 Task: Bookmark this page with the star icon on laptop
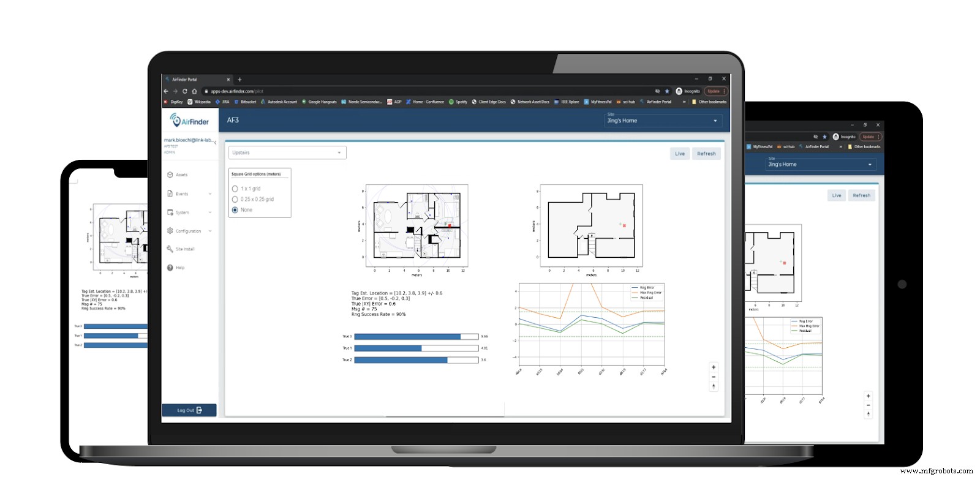coord(667,91)
